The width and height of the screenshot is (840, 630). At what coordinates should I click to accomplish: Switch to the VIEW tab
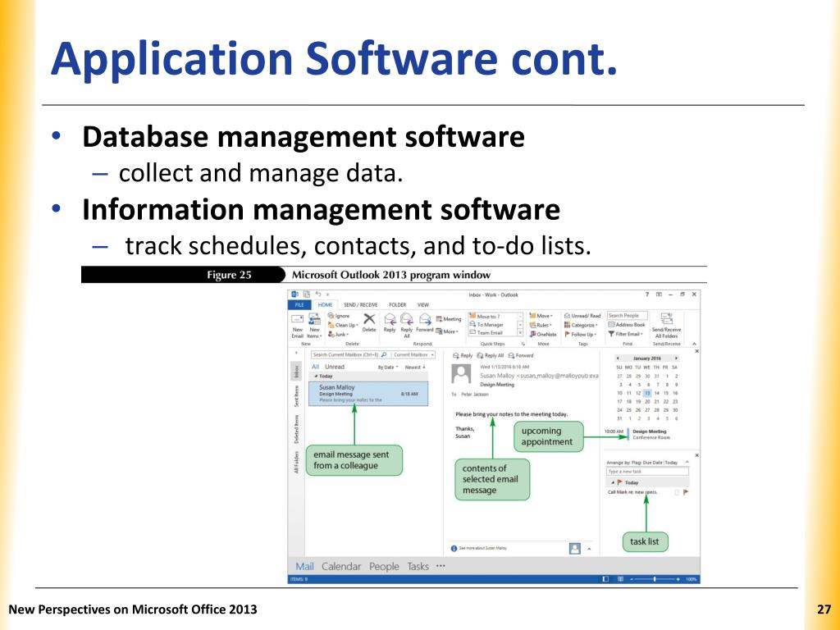pyautogui.click(x=423, y=305)
